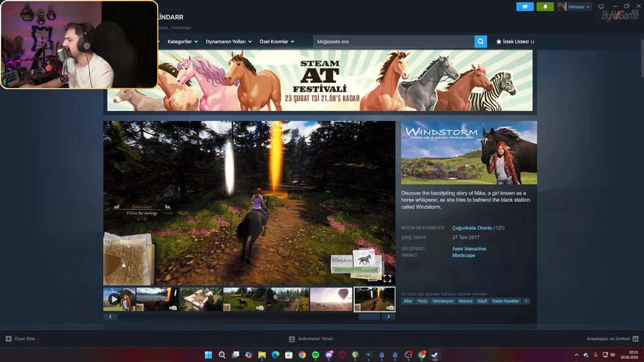Expand the Kategoriler menu

tap(183, 42)
